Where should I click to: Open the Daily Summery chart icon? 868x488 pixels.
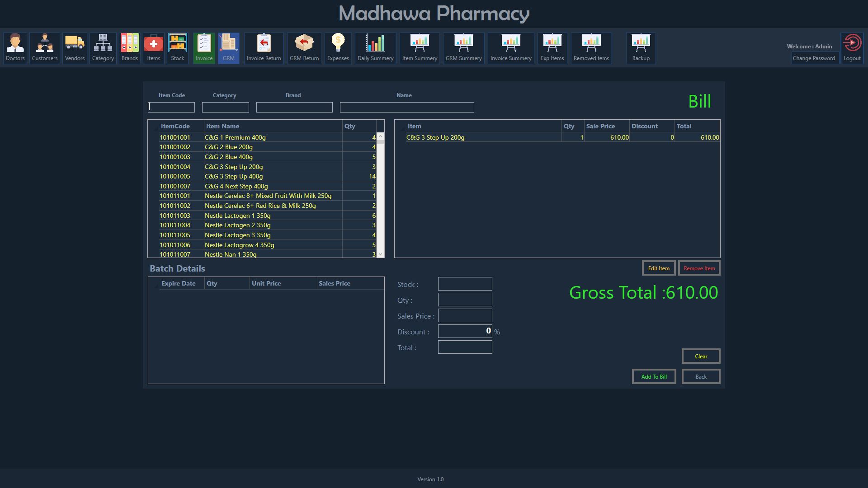pyautogui.click(x=376, y=48)
